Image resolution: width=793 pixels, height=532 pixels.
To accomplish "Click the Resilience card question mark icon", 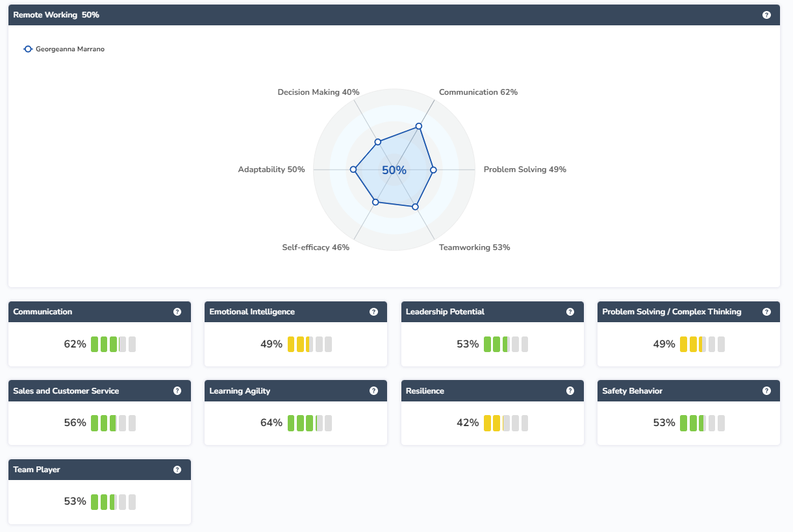I will click(570, 391).
